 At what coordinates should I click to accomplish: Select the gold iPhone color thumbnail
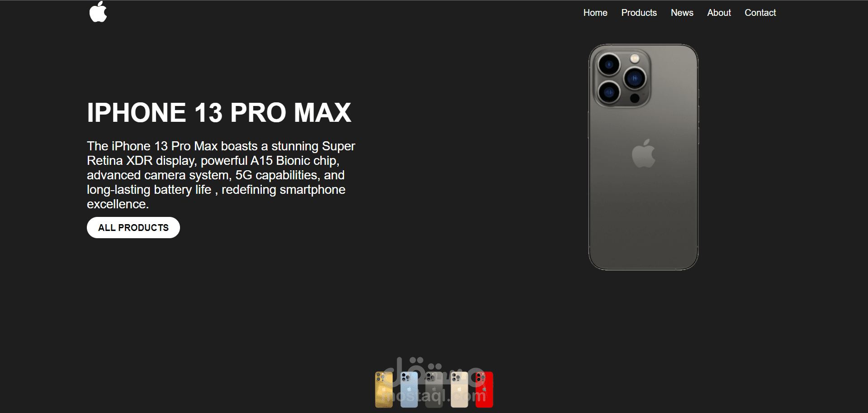(384, 389)
